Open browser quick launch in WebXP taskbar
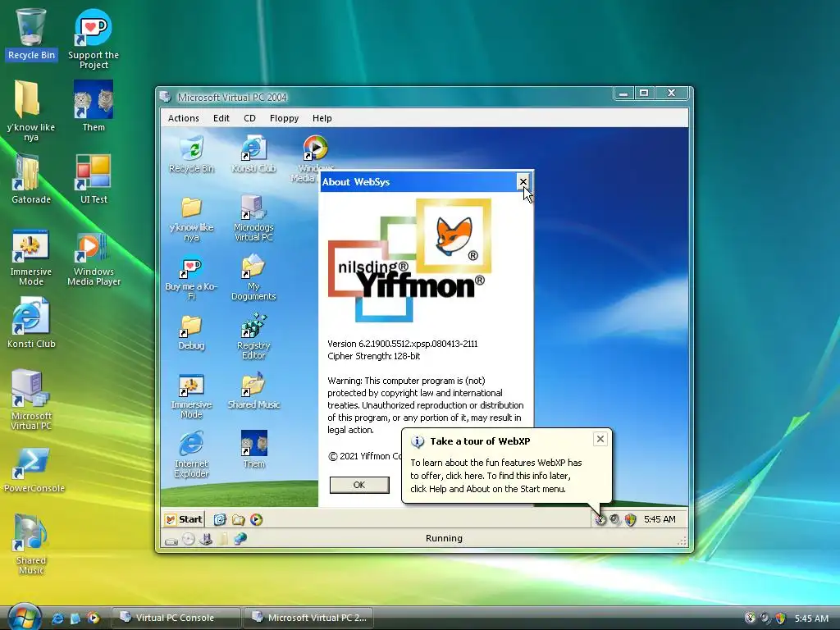Viewport: 840px width, 630px height. (x=220, y=519)
